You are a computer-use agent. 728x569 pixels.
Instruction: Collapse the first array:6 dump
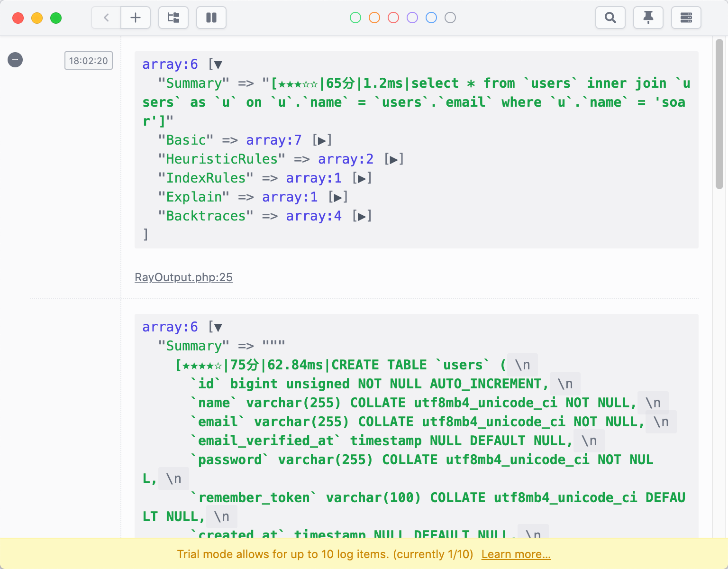tap(218, 64)
